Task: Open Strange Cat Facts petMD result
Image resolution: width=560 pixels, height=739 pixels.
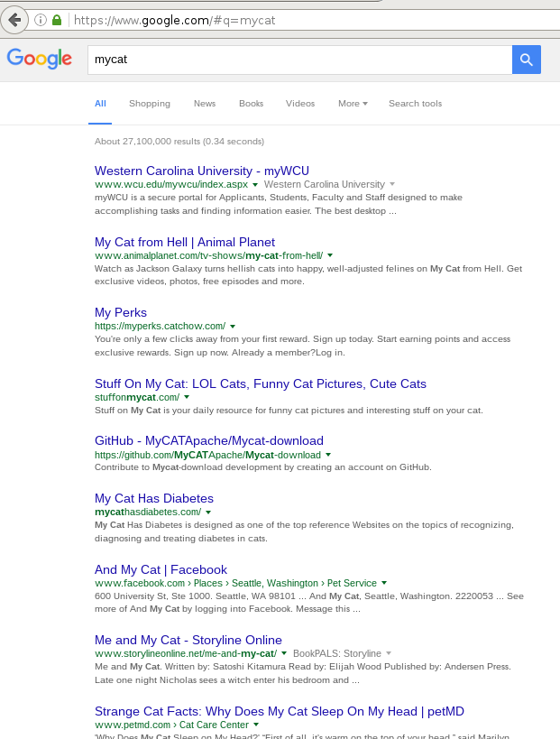Action: 280,711
